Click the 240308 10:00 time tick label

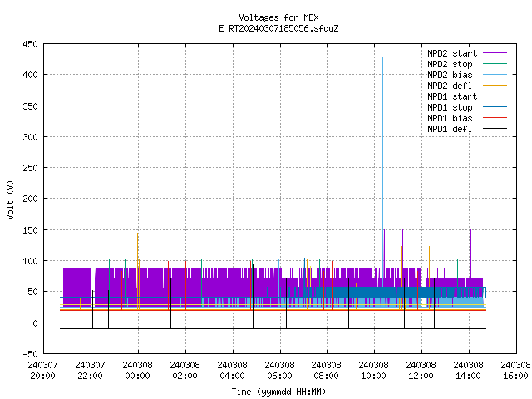373,371
